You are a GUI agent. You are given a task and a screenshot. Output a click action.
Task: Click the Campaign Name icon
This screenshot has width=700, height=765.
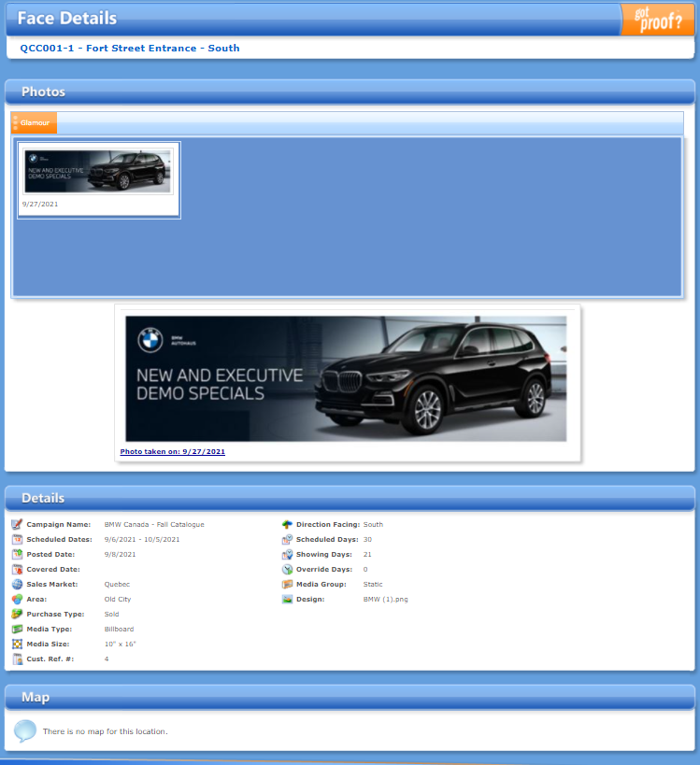click(17, 525)
